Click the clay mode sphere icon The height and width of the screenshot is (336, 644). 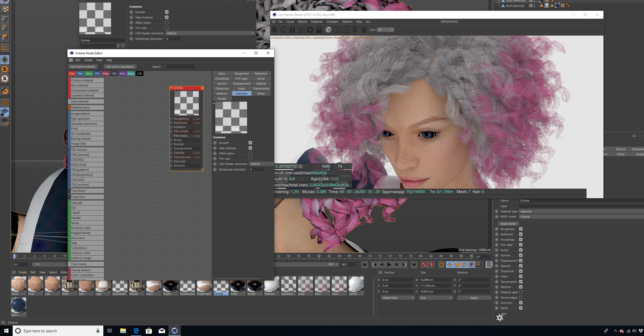click(x=328, y=30)
